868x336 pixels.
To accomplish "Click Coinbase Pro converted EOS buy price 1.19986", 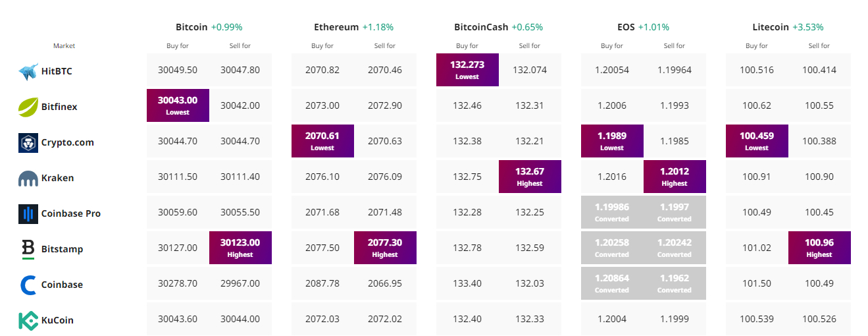I will pos(612,212).
